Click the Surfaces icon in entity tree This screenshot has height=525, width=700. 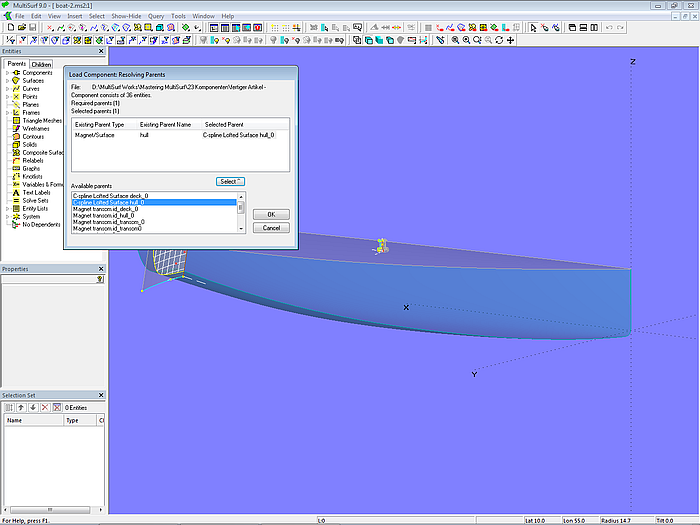tap(15, 81)
